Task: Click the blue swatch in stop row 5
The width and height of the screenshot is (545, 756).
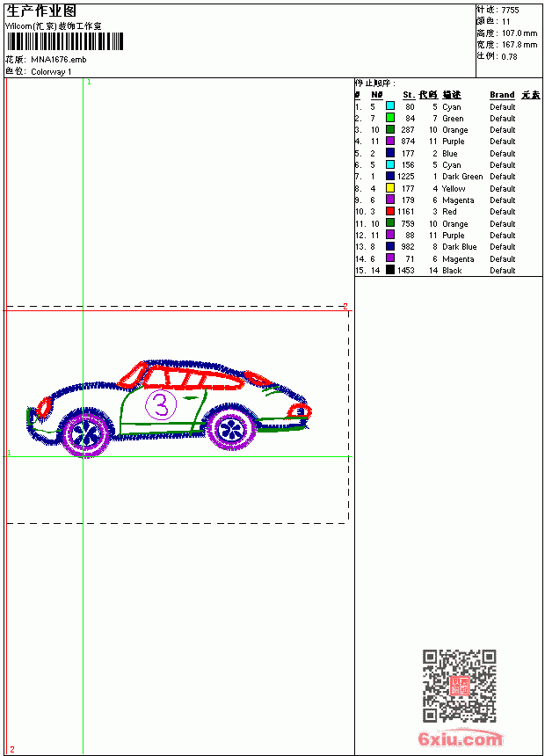Action: [x=390, y=153]
